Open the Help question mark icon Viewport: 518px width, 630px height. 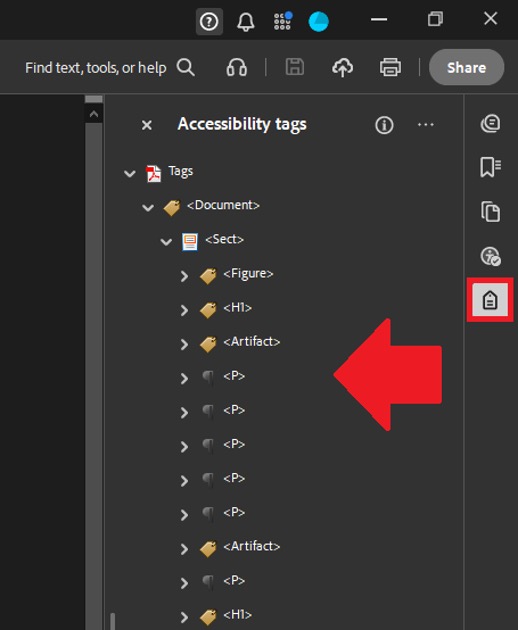pos(209,22)
